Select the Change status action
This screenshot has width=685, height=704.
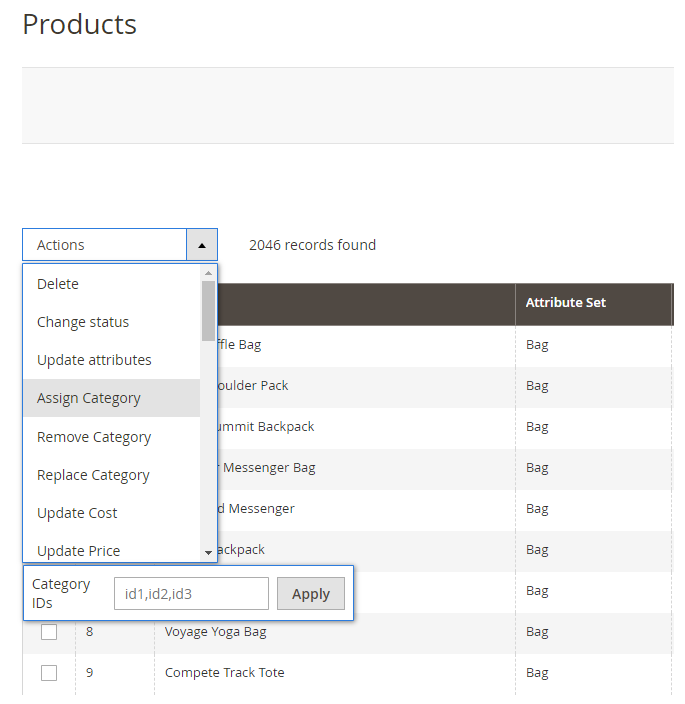pyautogui.click(x=83, y=322)
